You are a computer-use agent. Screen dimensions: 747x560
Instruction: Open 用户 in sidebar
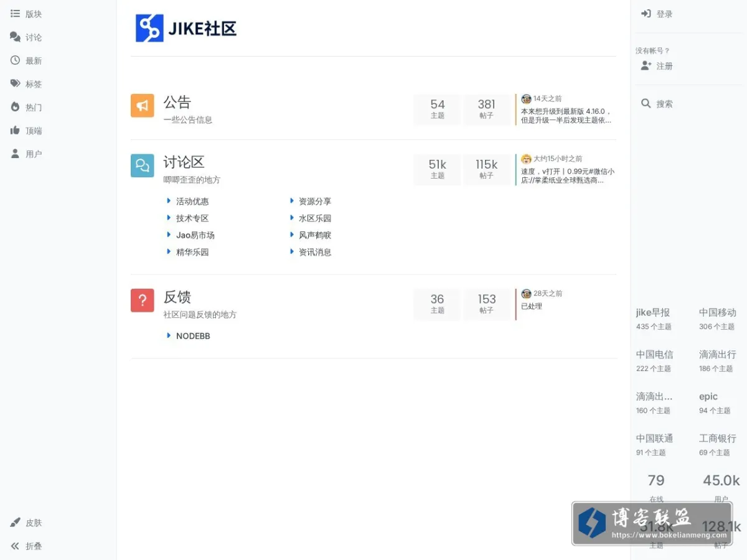click(34, 154)
